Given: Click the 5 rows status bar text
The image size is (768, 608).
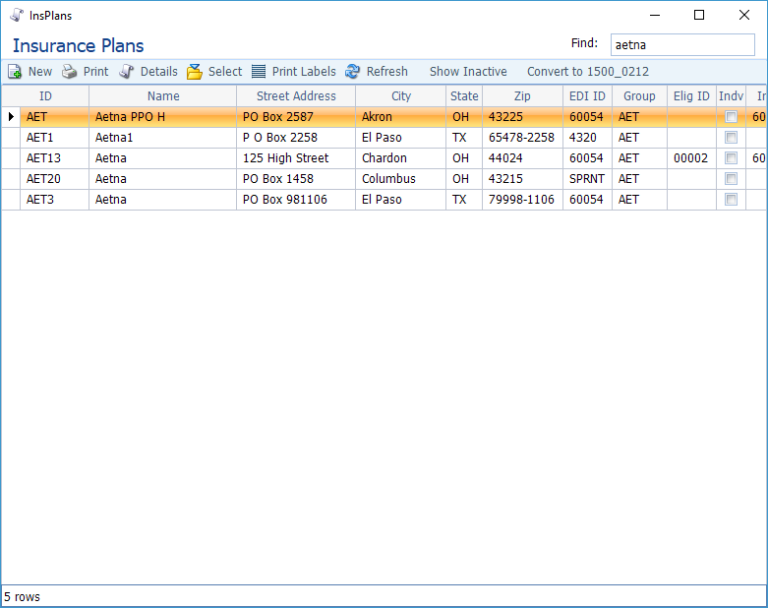Looking at the screenshot, I should 22,597.
